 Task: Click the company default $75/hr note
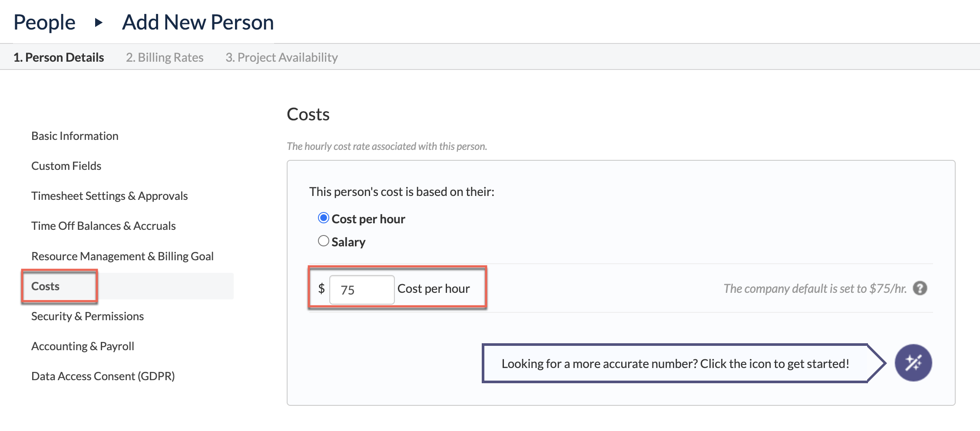(x=815, y=288)
